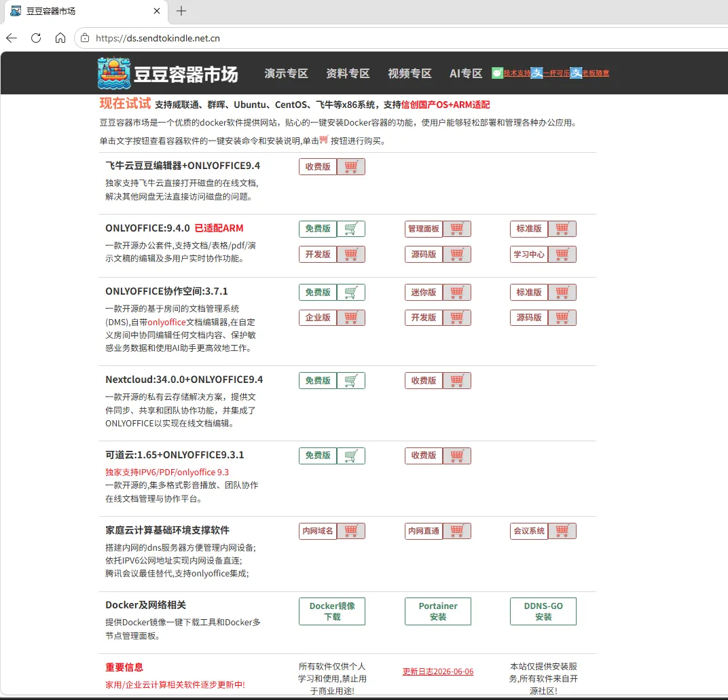Click 收费版 button for 飞牛云豆豆编辑器
Screen dimensions: 728x700
click(318, 166)
